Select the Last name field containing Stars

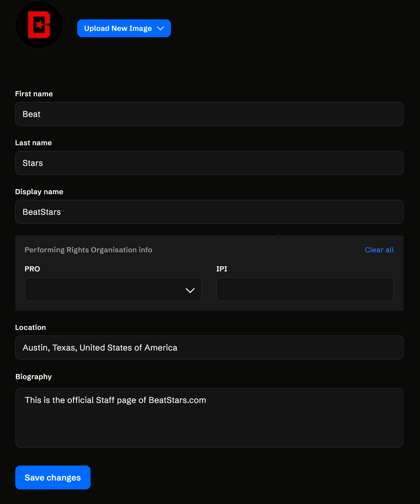[209, 163]
